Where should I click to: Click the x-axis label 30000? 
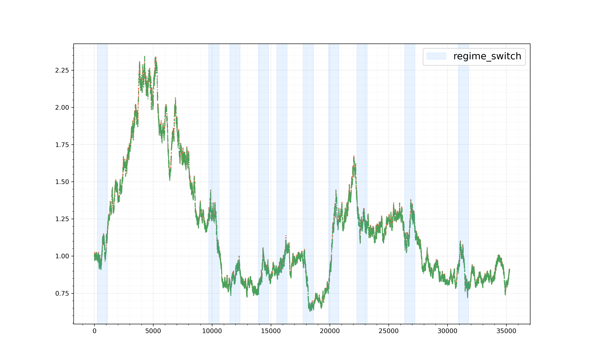pos(447,331)
